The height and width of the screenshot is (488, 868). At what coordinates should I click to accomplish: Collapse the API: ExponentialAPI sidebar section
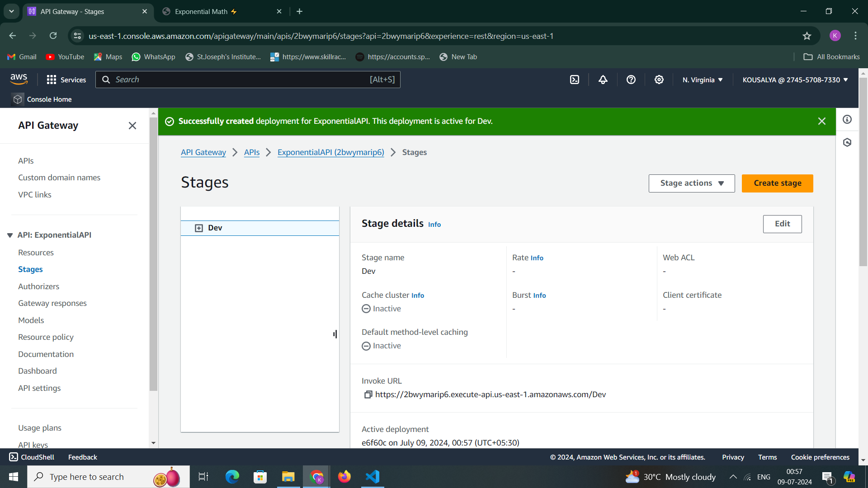pos(10,235)
